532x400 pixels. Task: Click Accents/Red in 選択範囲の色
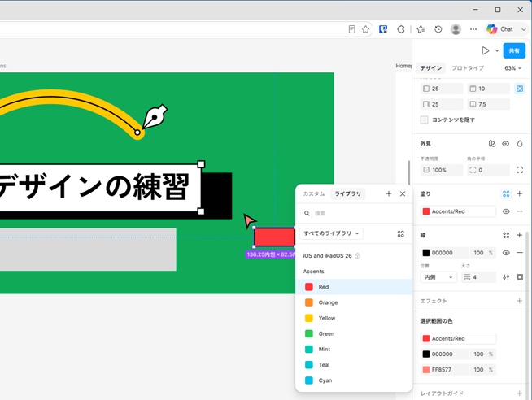458,339
